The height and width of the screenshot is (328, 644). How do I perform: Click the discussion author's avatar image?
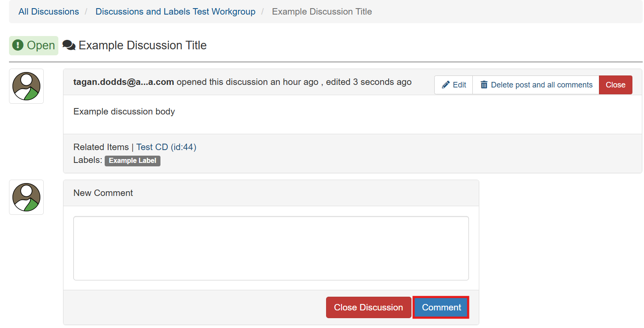[x=26, y=86]
